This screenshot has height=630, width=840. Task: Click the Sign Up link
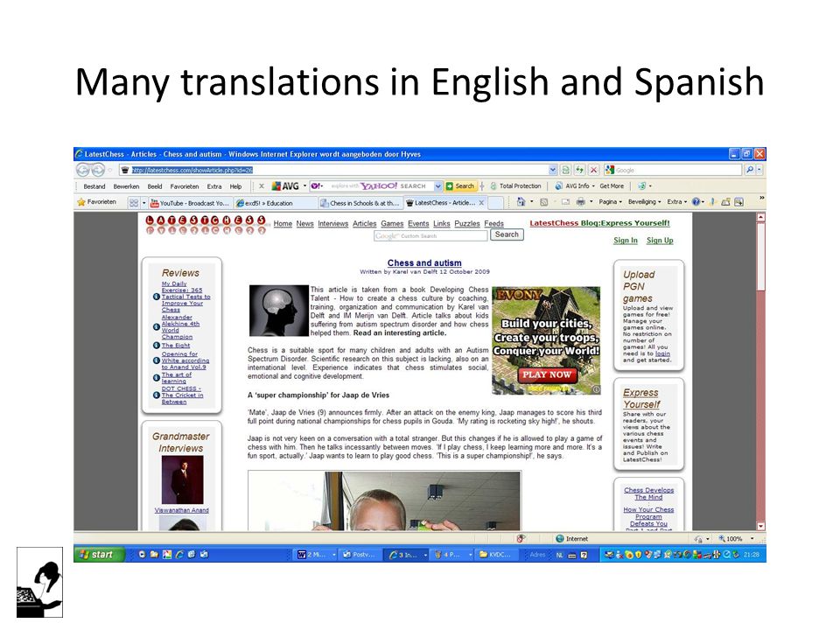[x=660, y=241]
